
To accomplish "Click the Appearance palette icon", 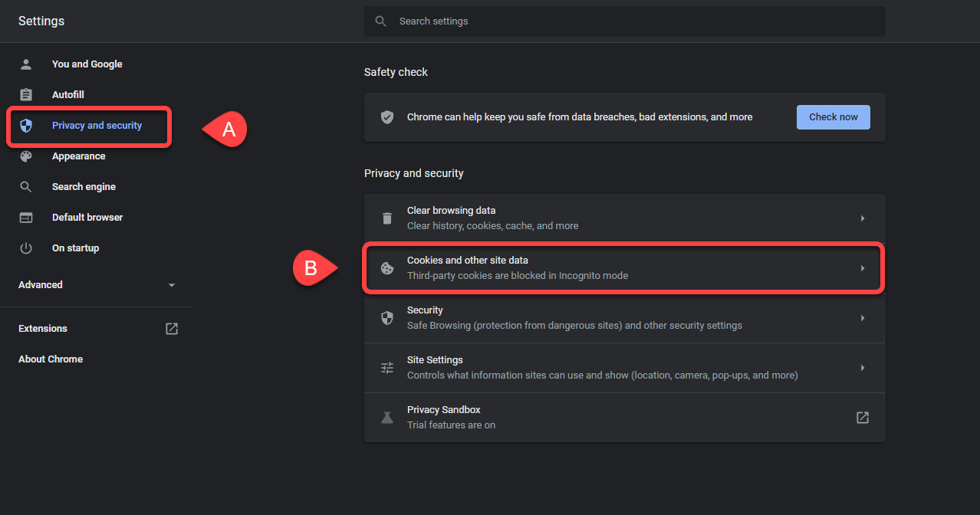I will (26, 156).
